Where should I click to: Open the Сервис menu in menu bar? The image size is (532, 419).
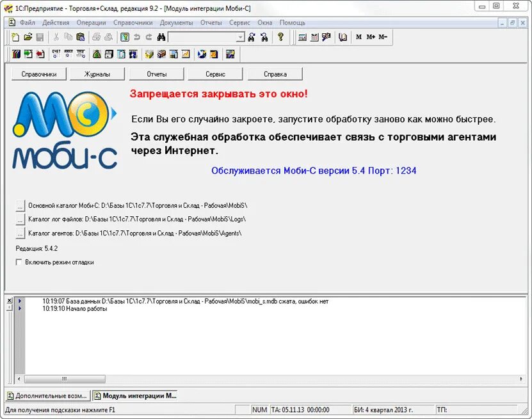[239, 23]
